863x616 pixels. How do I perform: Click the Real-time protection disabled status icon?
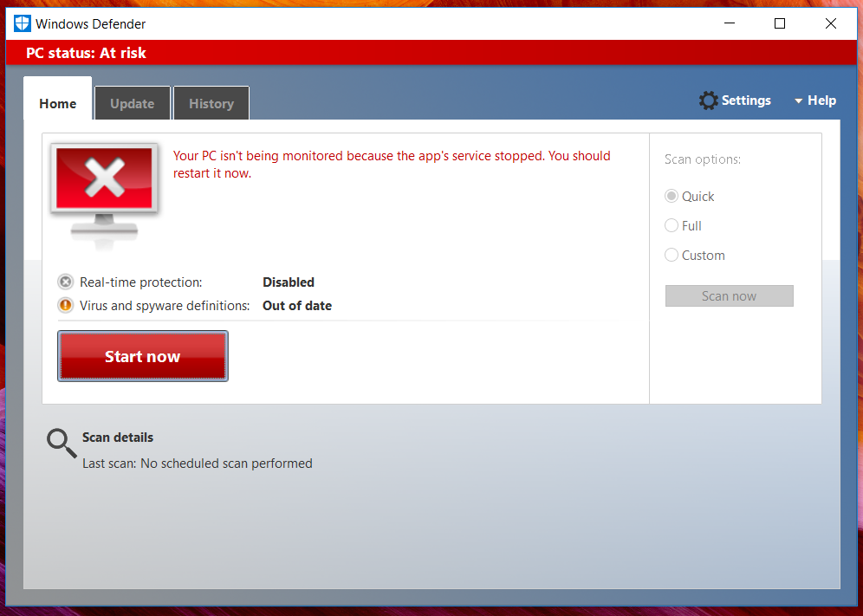(x=66, y=282)
